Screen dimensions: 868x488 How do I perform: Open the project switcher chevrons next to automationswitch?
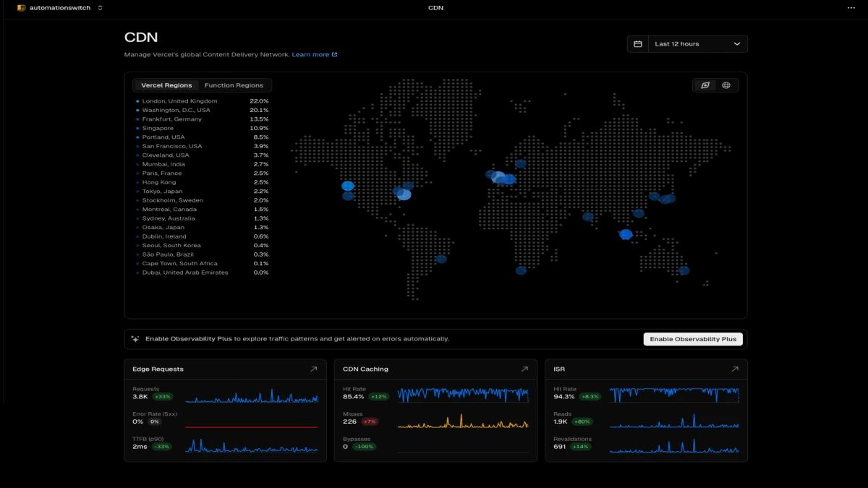100,7
